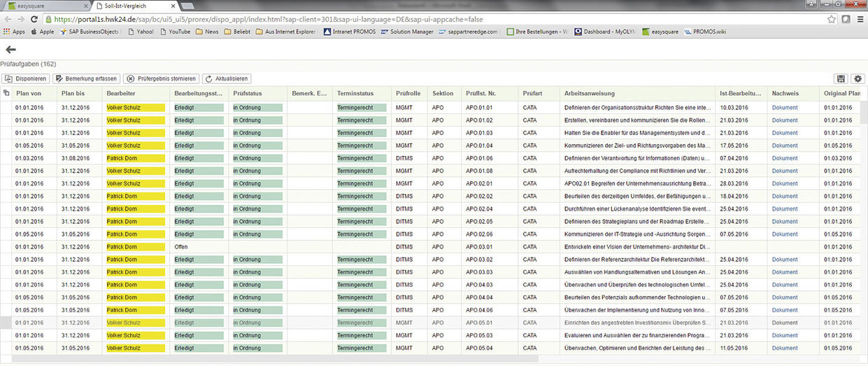Viewport: 868px width, 366px height.
Task: Open the Chrome menu (hamburger icon)
Action: 859,20
